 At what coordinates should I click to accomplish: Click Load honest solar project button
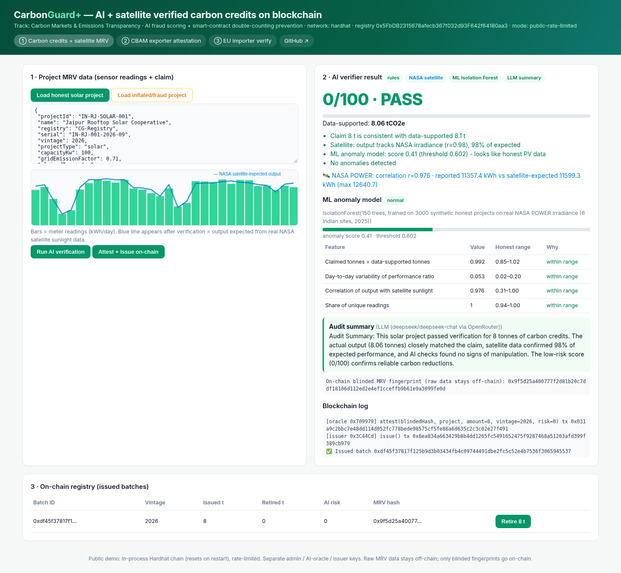coord(70,95)
